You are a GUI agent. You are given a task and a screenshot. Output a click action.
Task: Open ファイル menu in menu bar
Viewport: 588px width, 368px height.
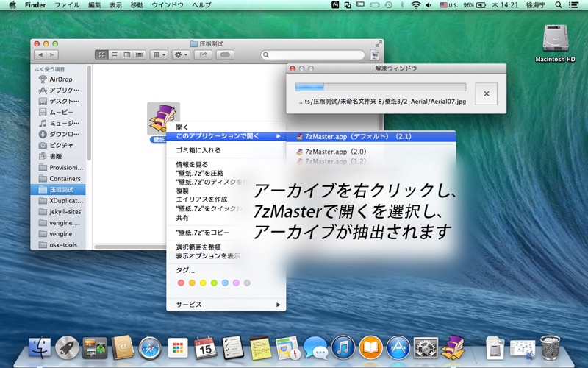[67, 5]
